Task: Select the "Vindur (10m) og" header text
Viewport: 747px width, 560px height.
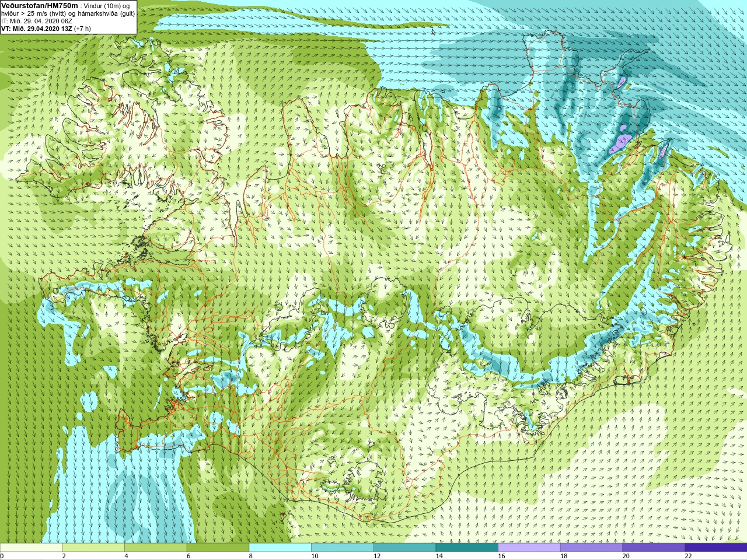Action: (x=107, y=5)
